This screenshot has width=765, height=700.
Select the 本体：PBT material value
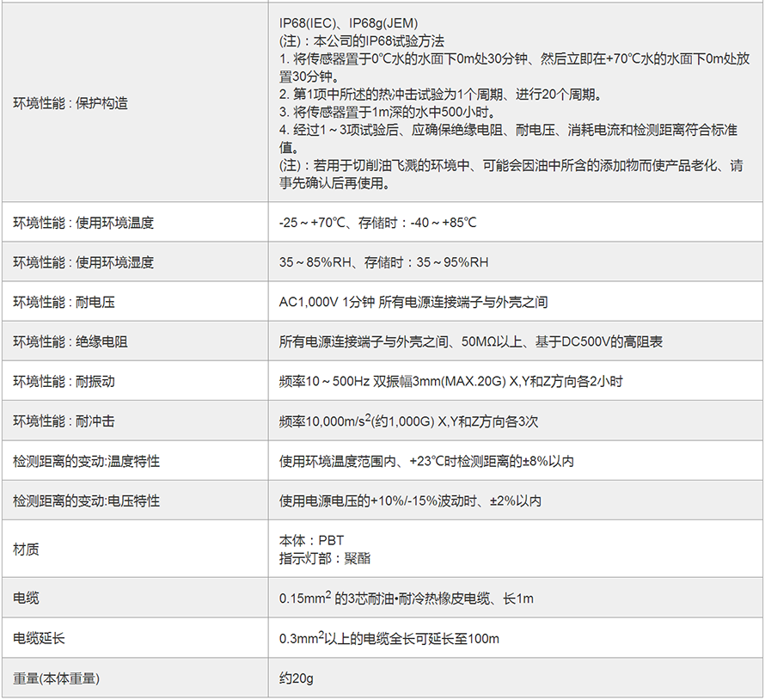[x=311, y=541]
